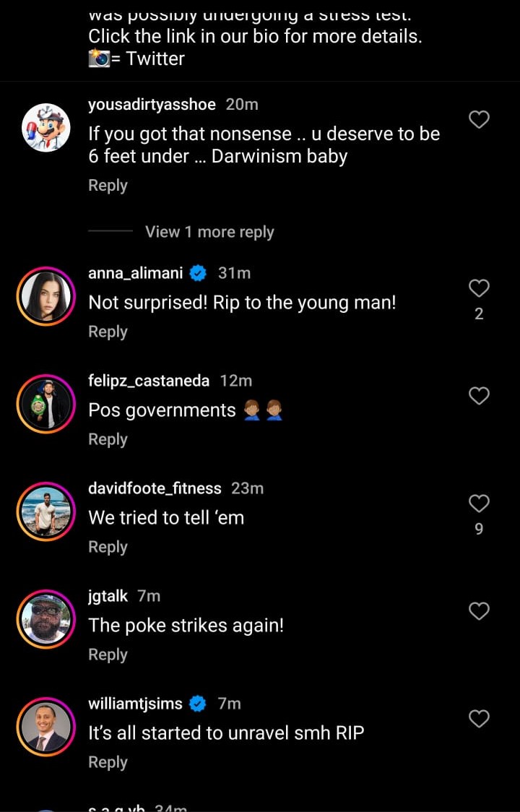Like felipz_castaneda's comment with the heart
520x812 pixels.
tap(480, 396)
